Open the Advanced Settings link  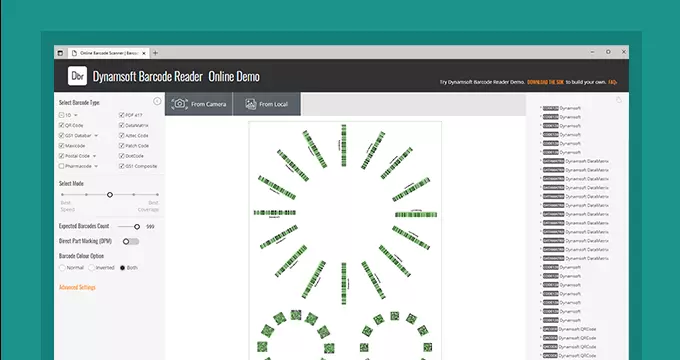coord(77,288)
